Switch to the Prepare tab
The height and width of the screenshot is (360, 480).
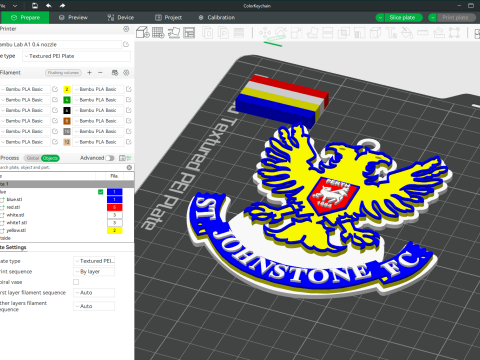25,18
